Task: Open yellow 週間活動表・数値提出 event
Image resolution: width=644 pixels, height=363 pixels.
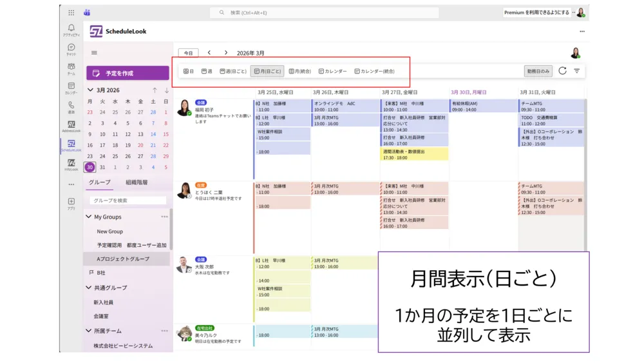Action: (414, 154)
